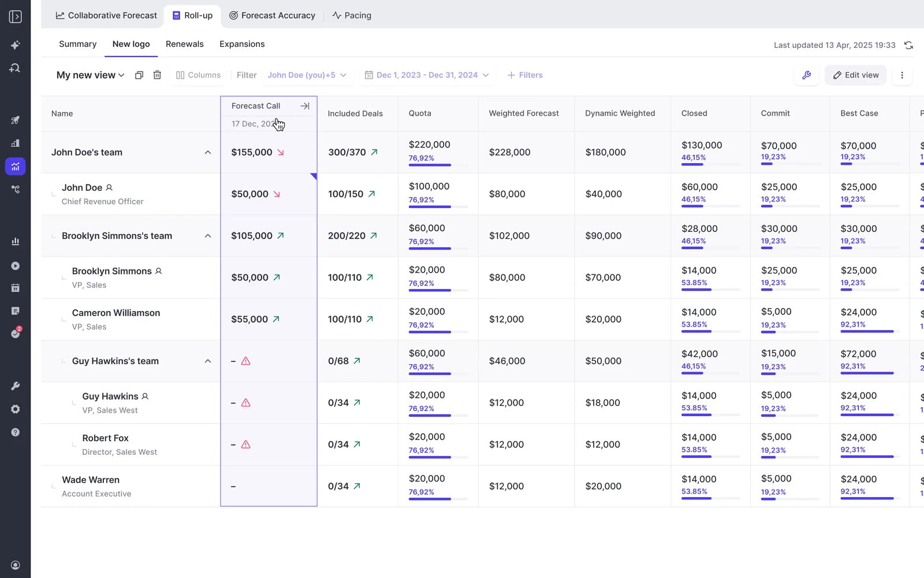Open the calendar icon in the sidebar

tap(16, 288)
